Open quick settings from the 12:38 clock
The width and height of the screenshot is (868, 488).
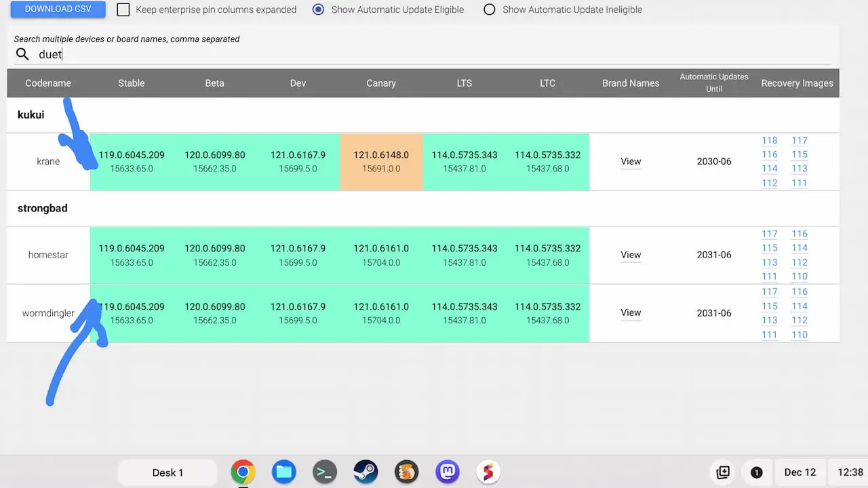pos(850,472)
